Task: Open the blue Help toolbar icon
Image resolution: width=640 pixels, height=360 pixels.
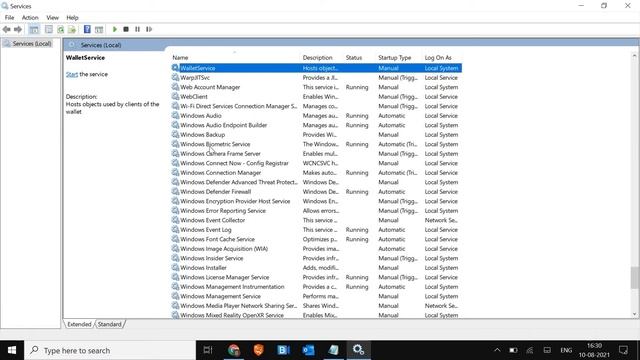Action: [87, 29]
